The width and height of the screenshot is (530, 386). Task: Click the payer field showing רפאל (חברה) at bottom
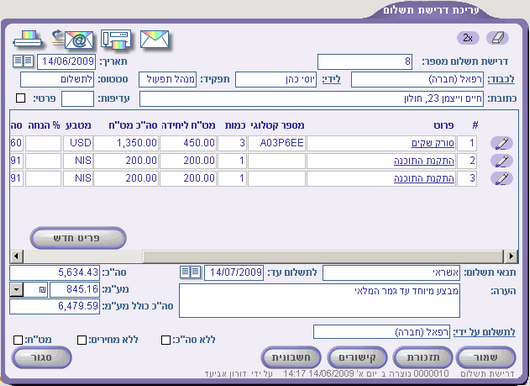pos(381,332)
